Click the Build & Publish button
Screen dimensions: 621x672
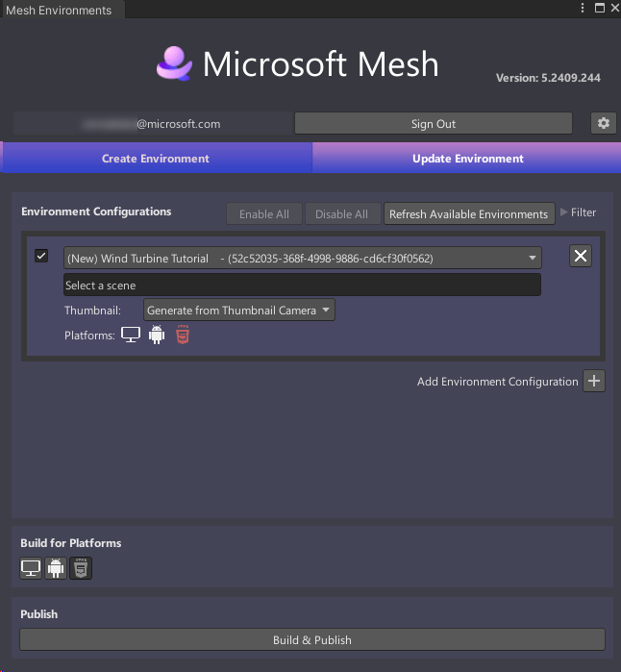pos(312,640)
